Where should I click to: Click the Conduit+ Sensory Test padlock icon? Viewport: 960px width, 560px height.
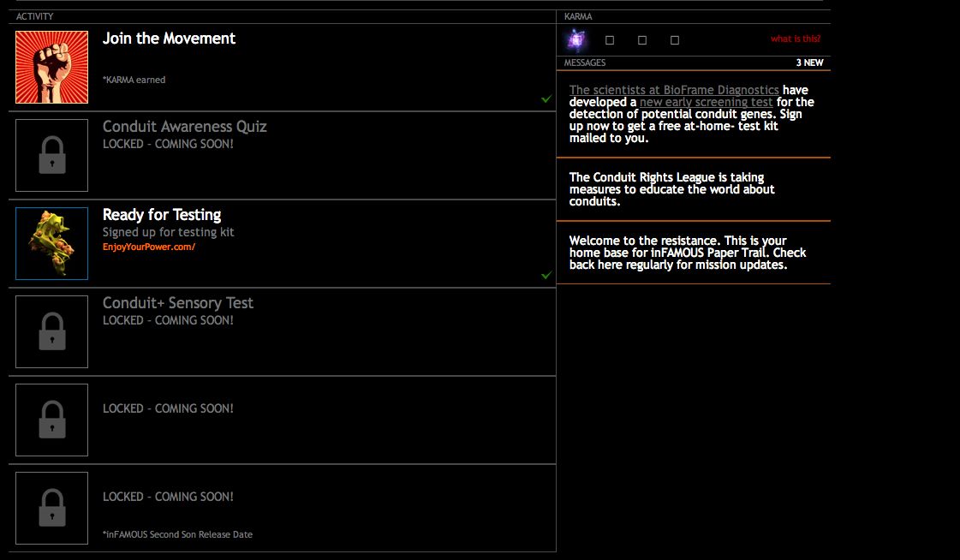click(x=52, y=331)
